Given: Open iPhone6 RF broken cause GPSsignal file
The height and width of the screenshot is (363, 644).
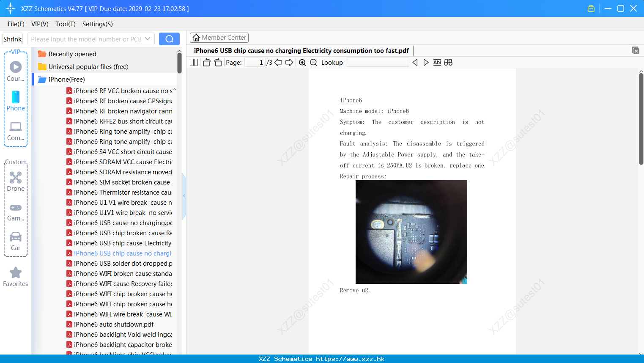Looking at the screenshot, I should pyautogui.click(x=119, y=101).
